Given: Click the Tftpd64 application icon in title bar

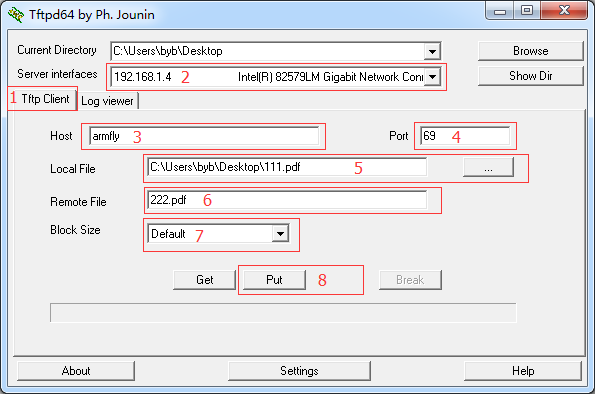Looking at the screenshot, I should point(16,15).
